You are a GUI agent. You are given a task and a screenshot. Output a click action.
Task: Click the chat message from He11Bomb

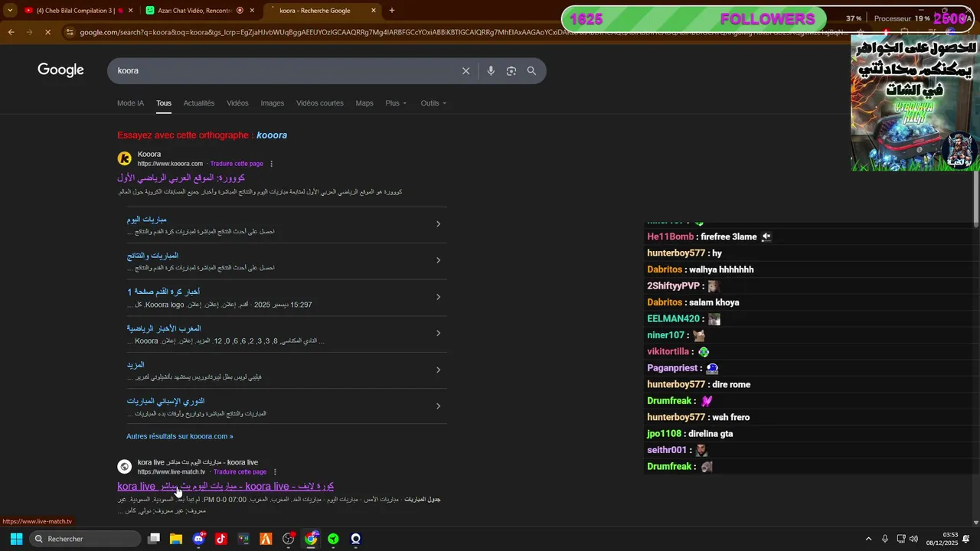pos(709,236)
